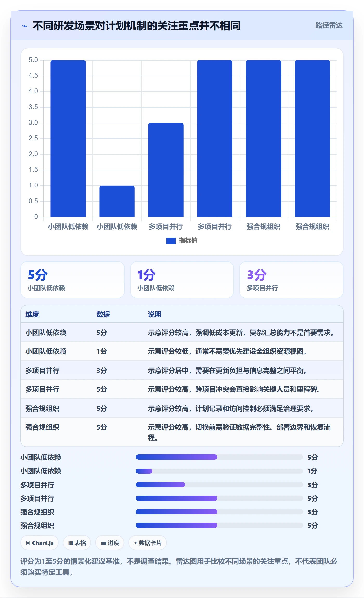This screenshot has height=598, width=364.
Task: Click the 多项目并行 bar reaching 5.0
Action: tap(215, 138)
